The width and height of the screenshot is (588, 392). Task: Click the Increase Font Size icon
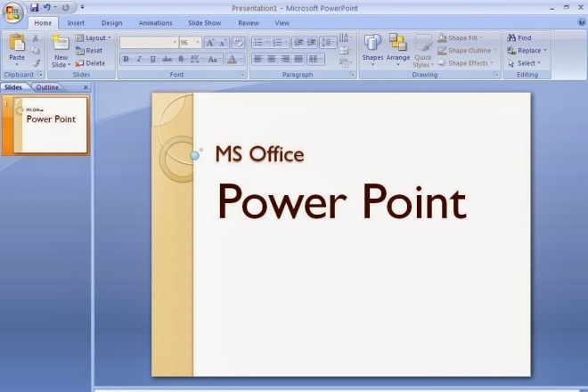tap(210, 43)
